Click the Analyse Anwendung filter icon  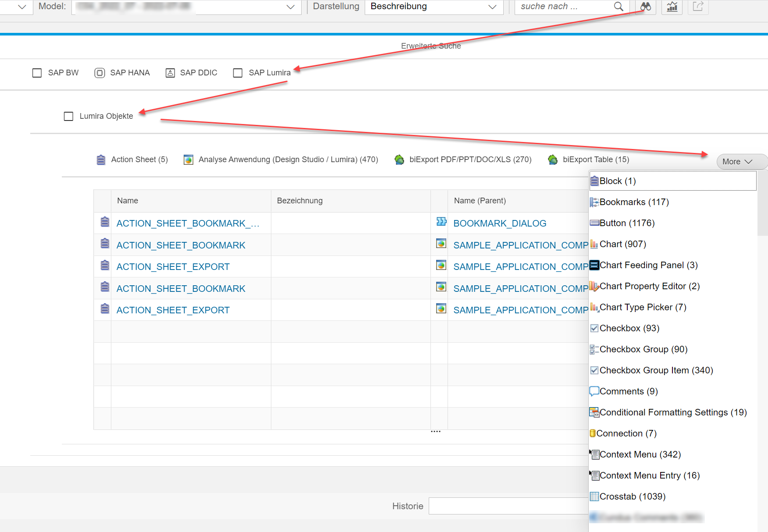(188, 160)
